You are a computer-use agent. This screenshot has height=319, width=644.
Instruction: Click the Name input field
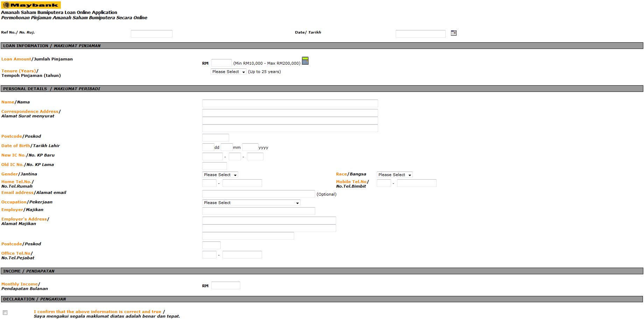[x=290, y=103]
